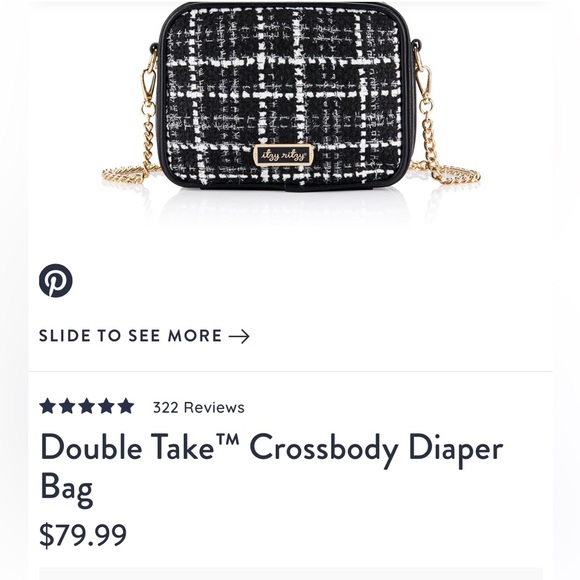
Task: Click the itzy ritzy logo plate on bag
Action: [x=284, y=155]
